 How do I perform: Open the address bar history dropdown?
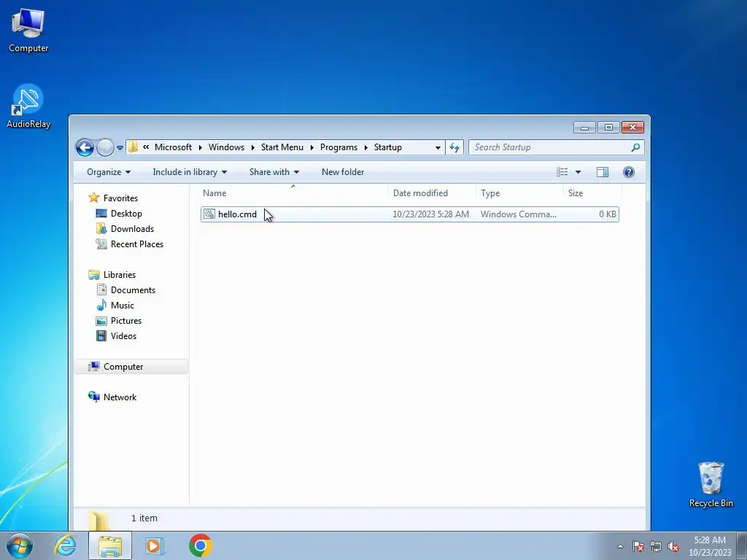[438, 147]
